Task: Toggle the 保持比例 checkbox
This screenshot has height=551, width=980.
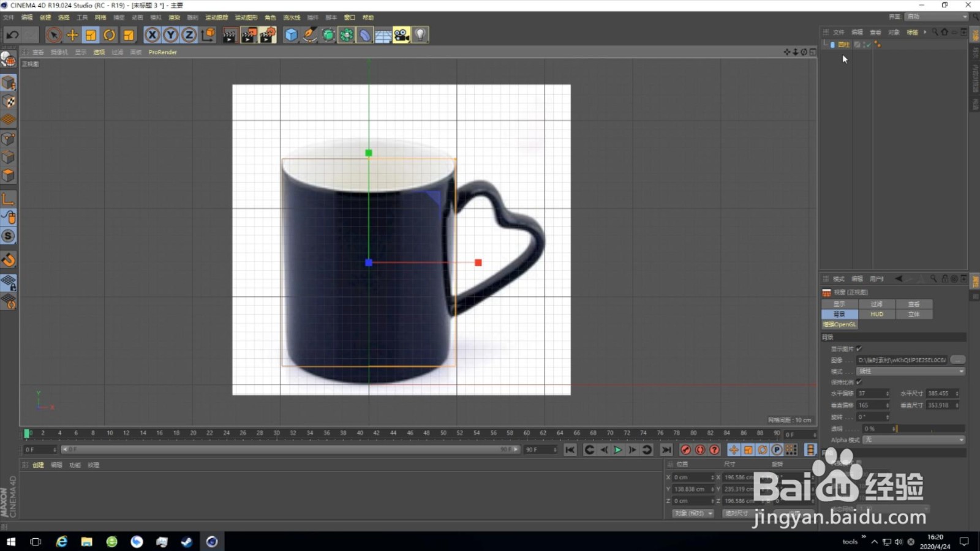Action: [859, 382]
